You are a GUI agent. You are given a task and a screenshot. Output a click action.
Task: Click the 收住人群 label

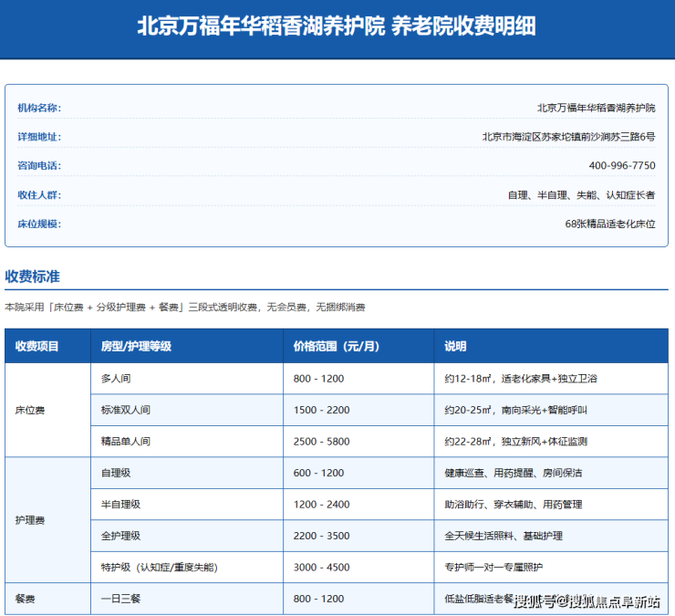[x=39, y=195]
